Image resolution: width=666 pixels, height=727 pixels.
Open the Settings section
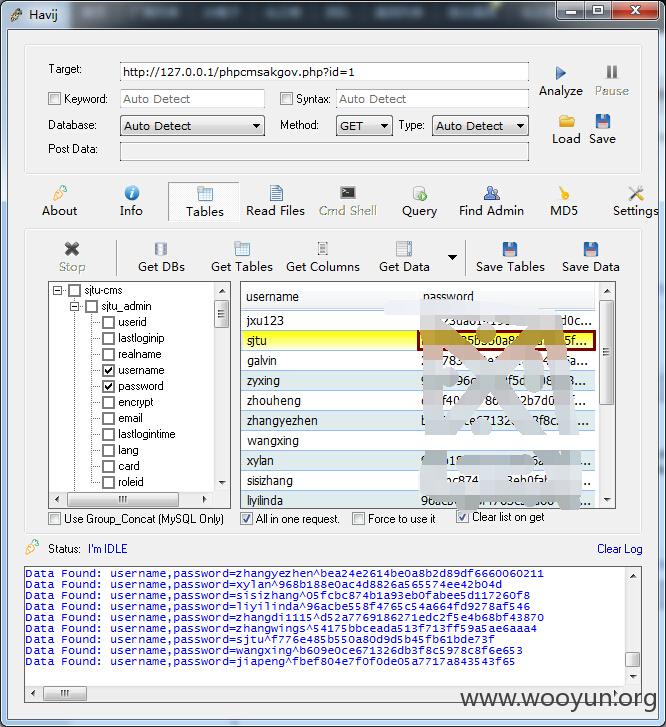pyautogui.click(x=635, y=202)
